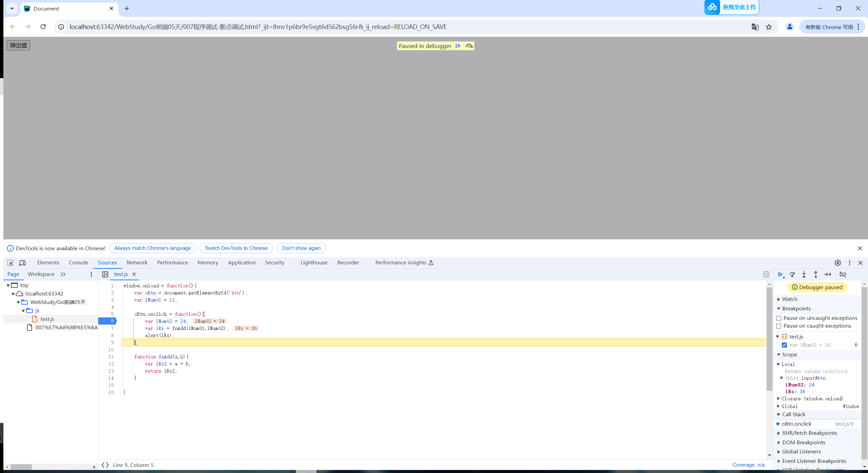Click the 弹出值 page button
The width and height of the screenshot is (868, 473).
(18, 45)
